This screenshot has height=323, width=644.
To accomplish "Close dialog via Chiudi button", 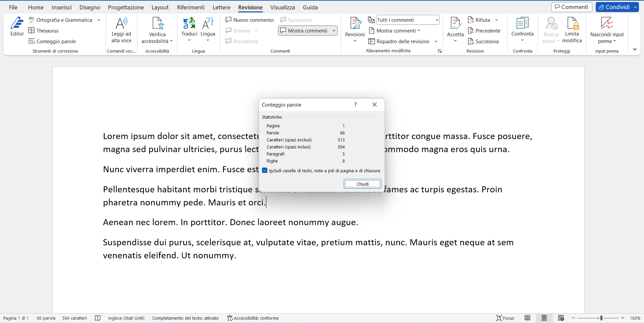I will (362, 184).
